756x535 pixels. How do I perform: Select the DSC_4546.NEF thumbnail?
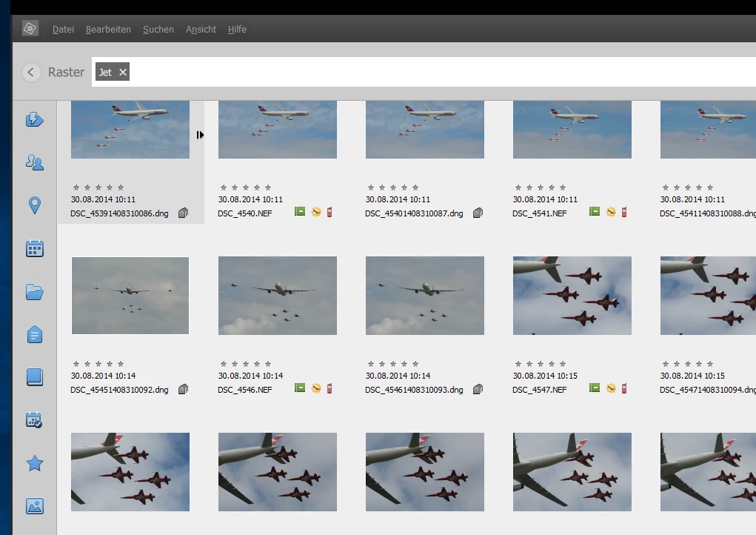(x=278, y=296)
